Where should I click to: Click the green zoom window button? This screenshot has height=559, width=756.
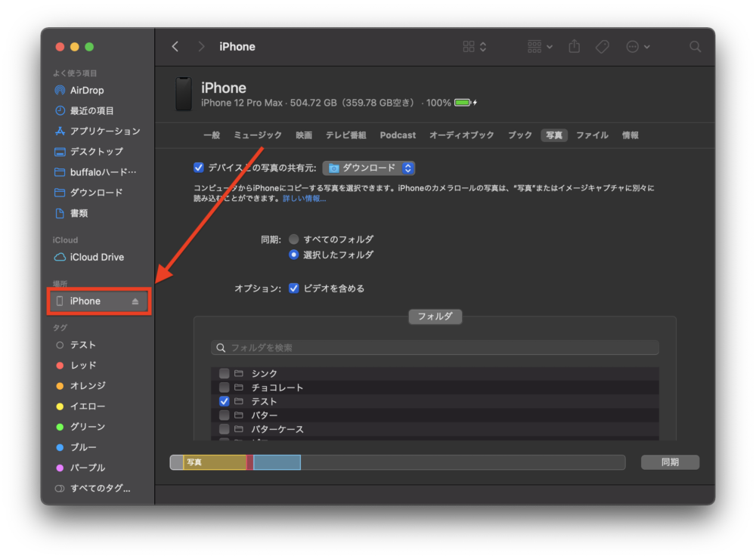(x=89, y=47)
